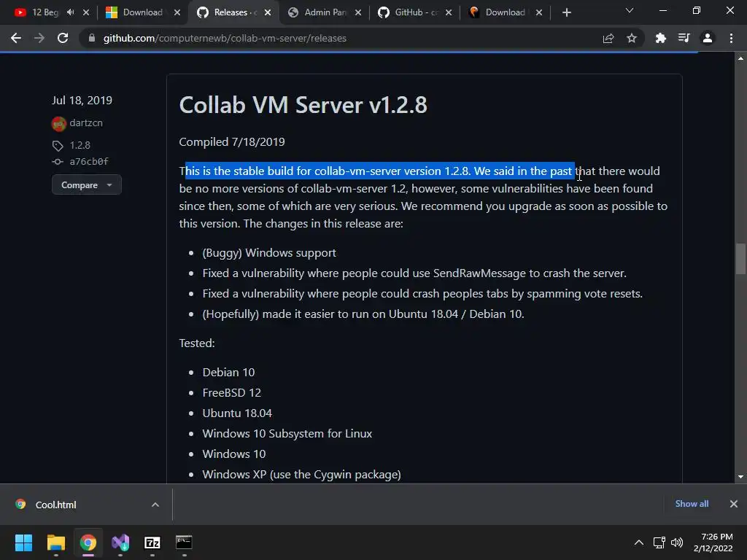Open the tab search chevron
747x560 pixels.
click(x=630, y=10)
